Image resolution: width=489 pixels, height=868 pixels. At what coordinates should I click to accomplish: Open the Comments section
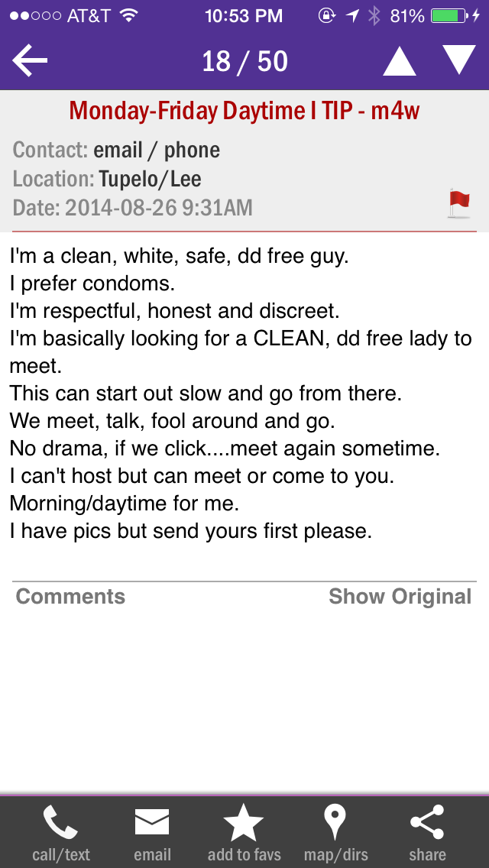[70, 597]
